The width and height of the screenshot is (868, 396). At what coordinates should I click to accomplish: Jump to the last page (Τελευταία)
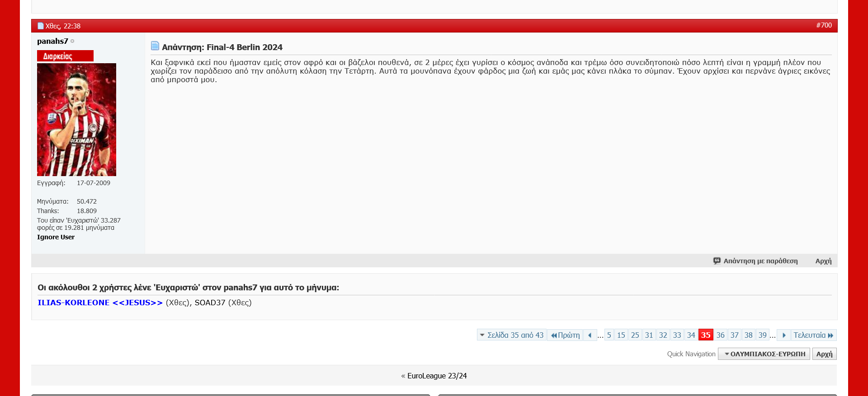click(813, 335)
